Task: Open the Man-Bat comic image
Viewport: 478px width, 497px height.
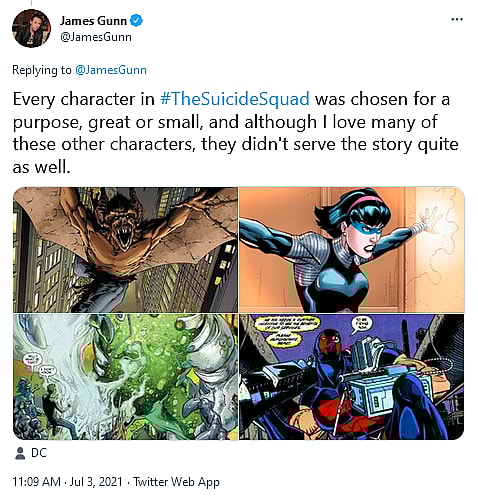Action: pyautogui.click(x=125, y=249)
